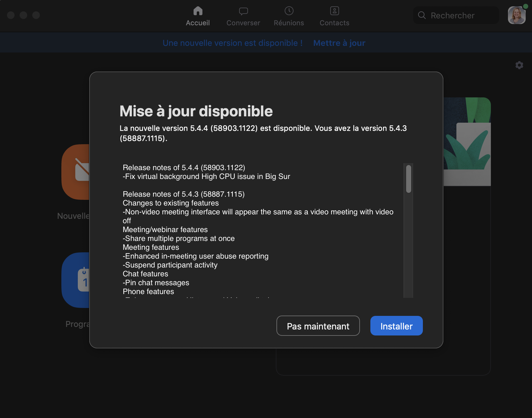Open the Accueil home tab
The image size is (532, 418).
(198, 16)
